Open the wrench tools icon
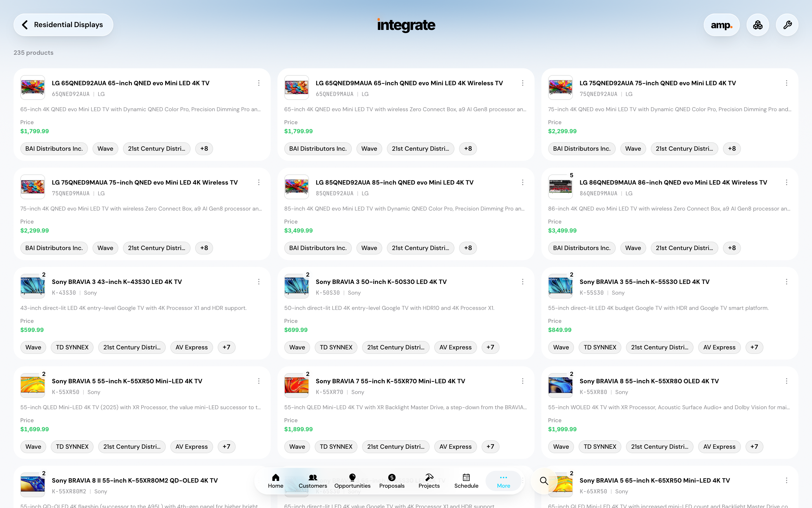 tap(787, 25)
